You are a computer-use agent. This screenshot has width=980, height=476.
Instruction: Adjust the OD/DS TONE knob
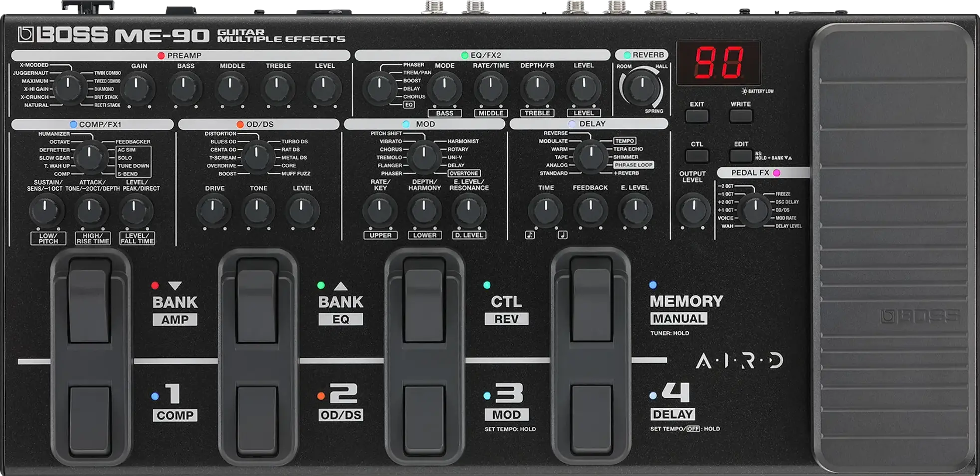(257, 210)
